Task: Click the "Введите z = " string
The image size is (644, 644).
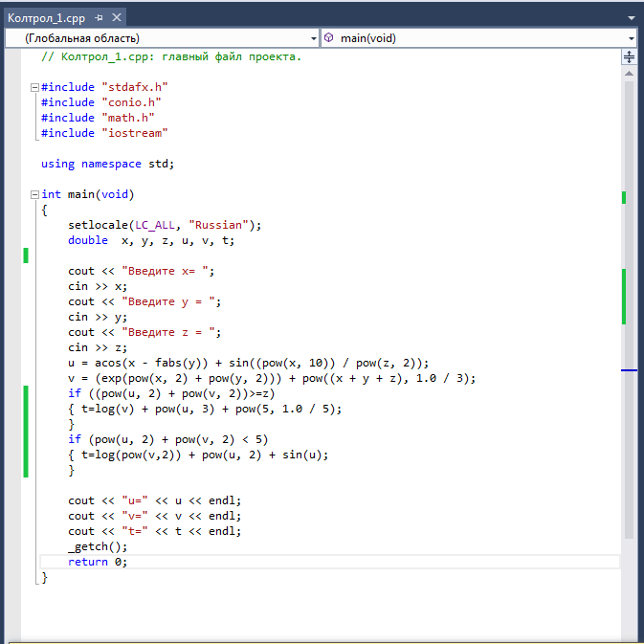Action: coord(168,332)
